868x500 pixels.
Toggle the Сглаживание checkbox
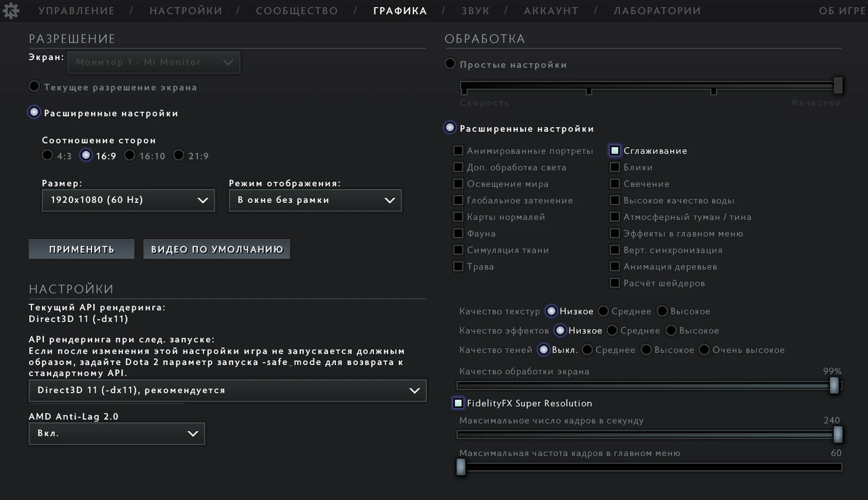[x=615, y=151]
